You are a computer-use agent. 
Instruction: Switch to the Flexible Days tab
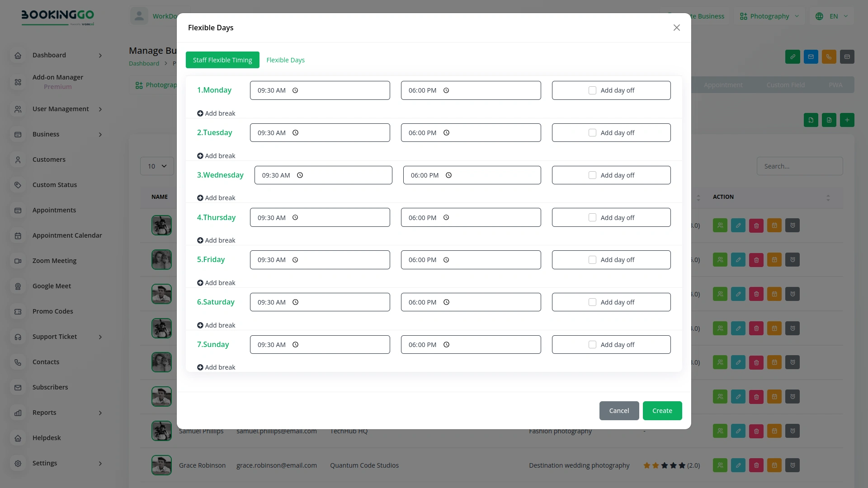point(285,60)
